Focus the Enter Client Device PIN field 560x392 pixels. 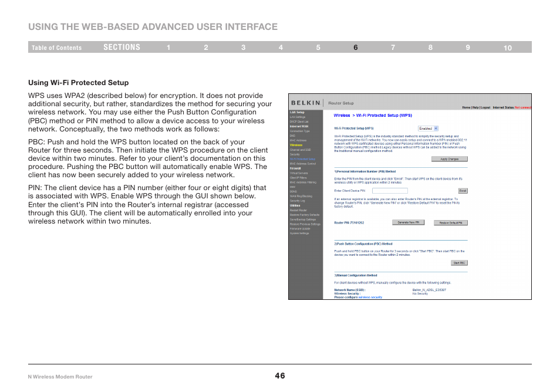click(390, 191)
